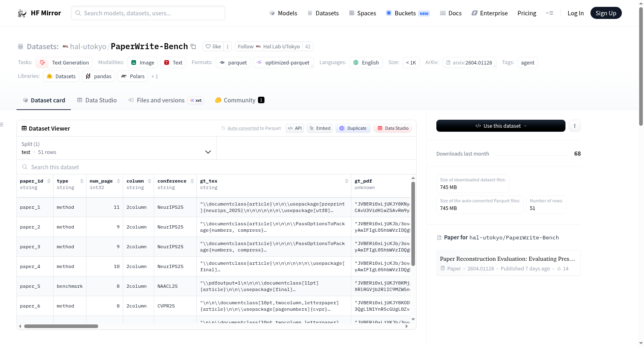
Task: Click the table vertical scrollbar thumb
Action: pos(413,224)
